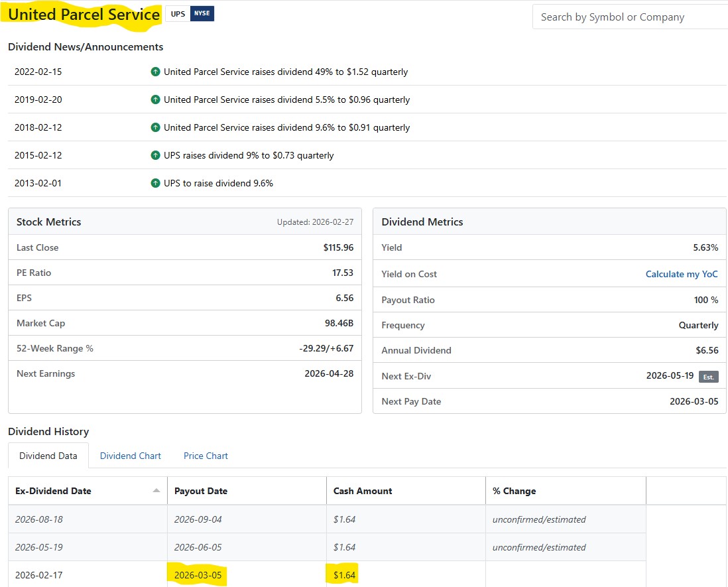Click the NYSE exchange badge
This screenshot has height=587, width=728.
[x=202, y=14]
